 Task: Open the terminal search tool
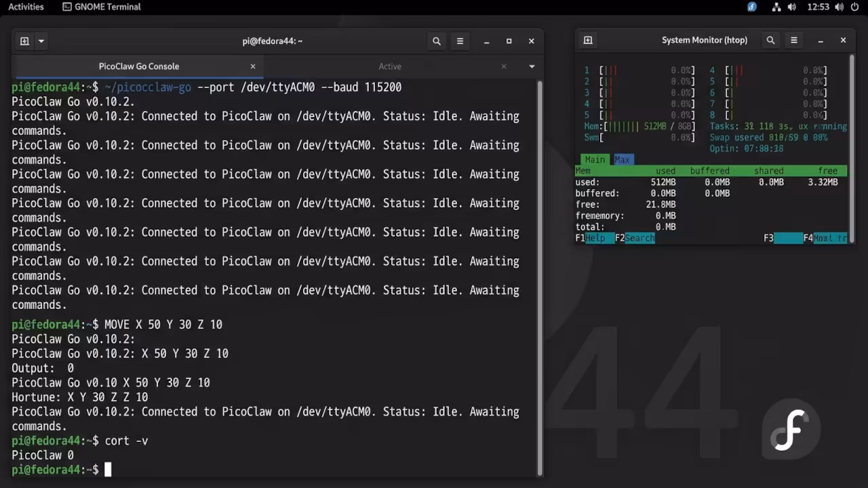[437, 41]
